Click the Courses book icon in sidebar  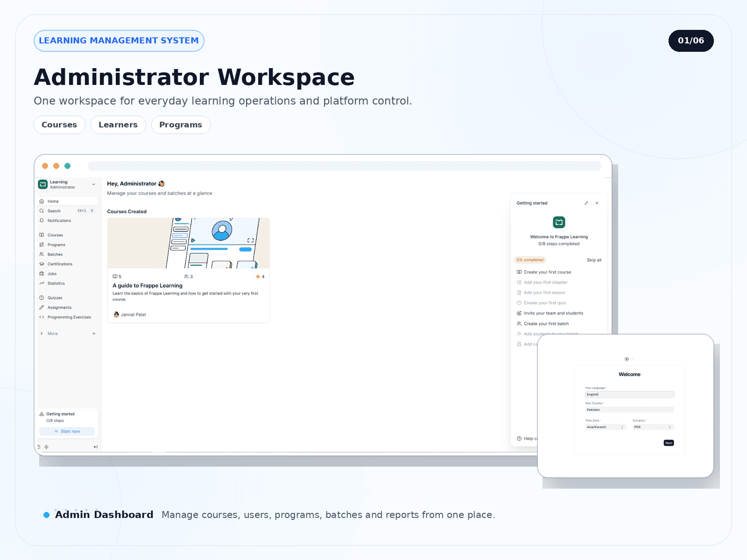pyautogui.click(x=42, y=235)
